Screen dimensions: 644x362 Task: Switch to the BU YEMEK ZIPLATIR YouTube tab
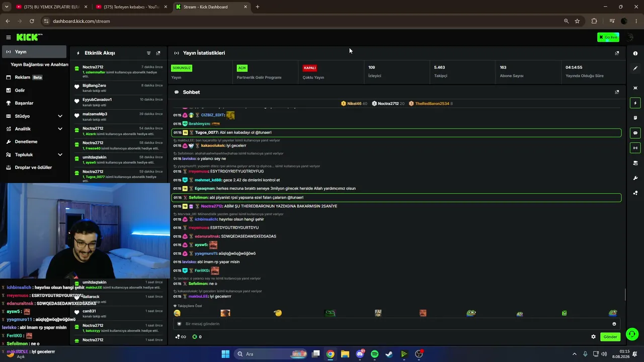(x=52, y=7)
